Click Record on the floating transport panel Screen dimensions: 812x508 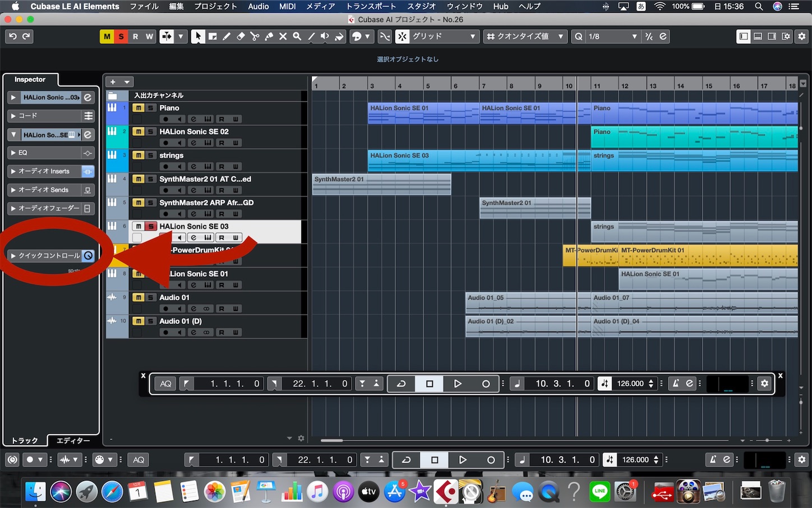click(x=486, y=383)
